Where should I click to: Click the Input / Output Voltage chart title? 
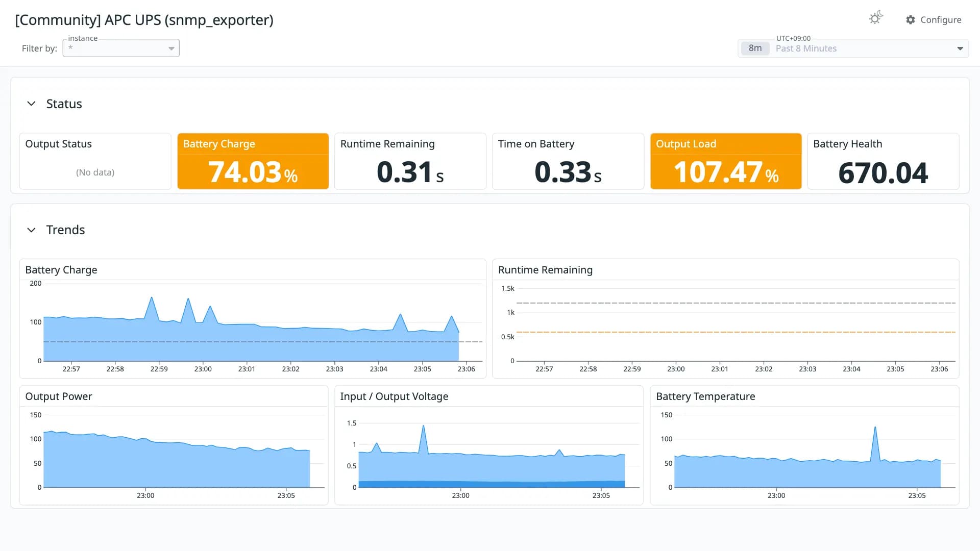pyautogui.click(x=395, y=396)
